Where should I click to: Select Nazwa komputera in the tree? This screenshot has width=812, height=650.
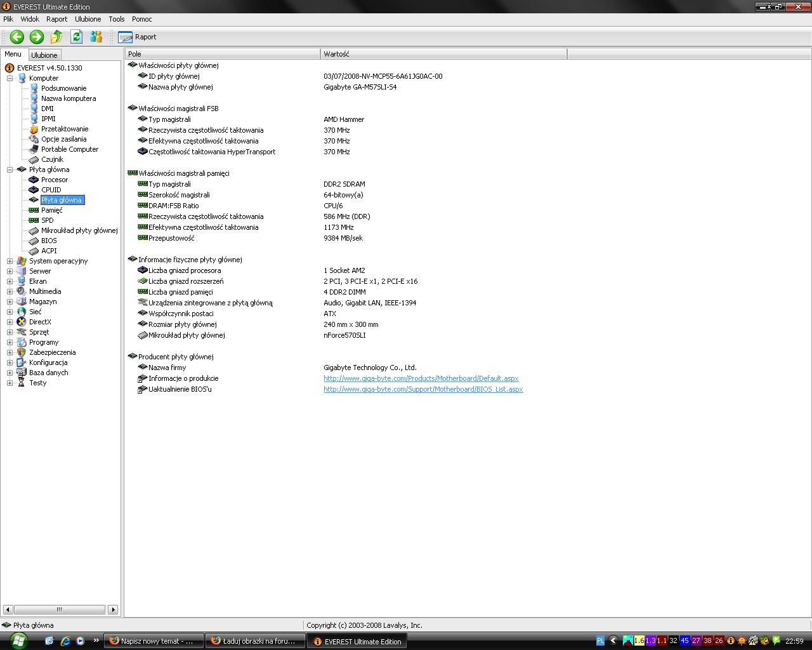(x=69, y=98)
